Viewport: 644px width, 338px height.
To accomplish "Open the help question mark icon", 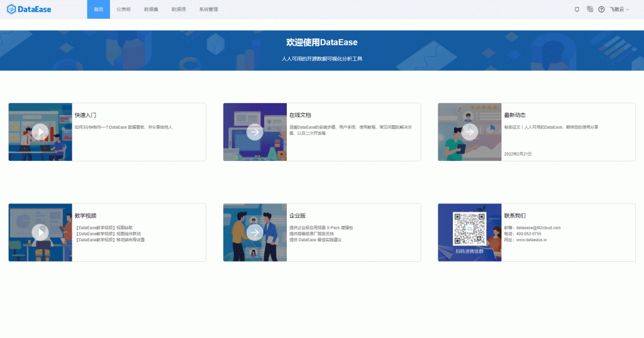I will 601,9.
